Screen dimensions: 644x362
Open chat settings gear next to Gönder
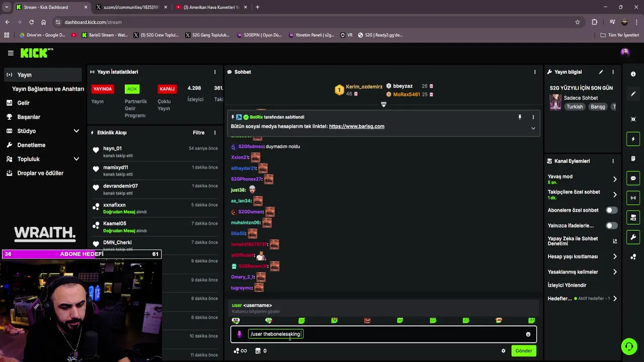click(x=503, y=351)
